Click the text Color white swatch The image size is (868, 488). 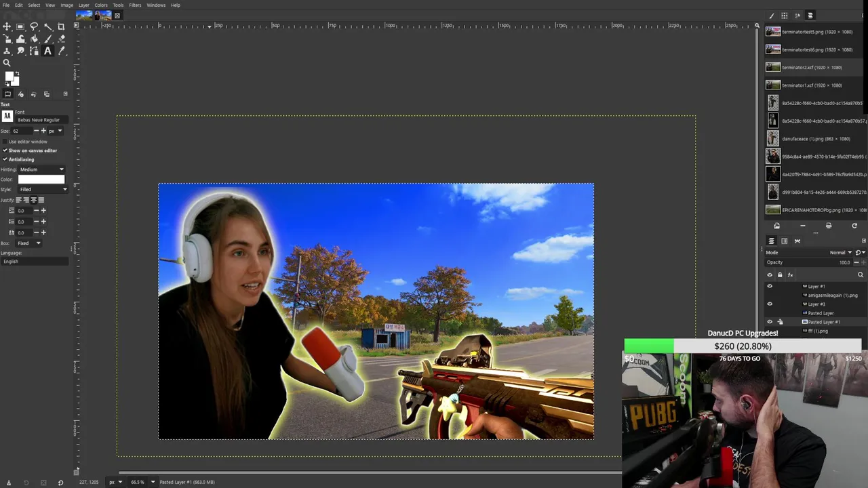tap(41, 179)
